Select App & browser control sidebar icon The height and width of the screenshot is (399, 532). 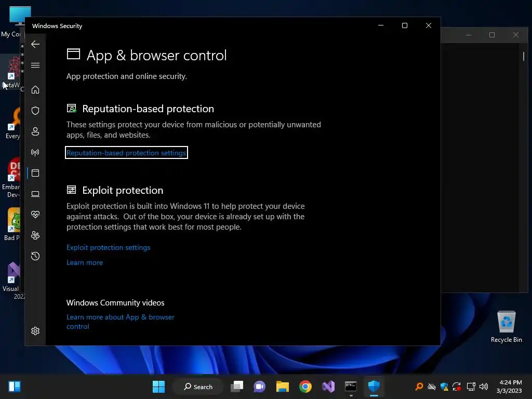[x=35, y=173]
